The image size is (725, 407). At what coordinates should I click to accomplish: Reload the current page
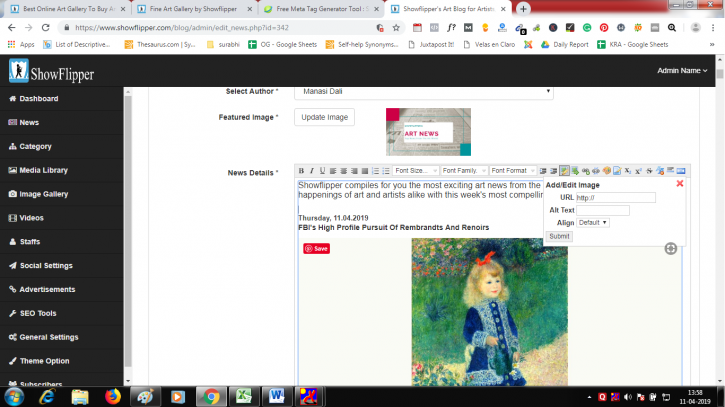coord(45,28)
